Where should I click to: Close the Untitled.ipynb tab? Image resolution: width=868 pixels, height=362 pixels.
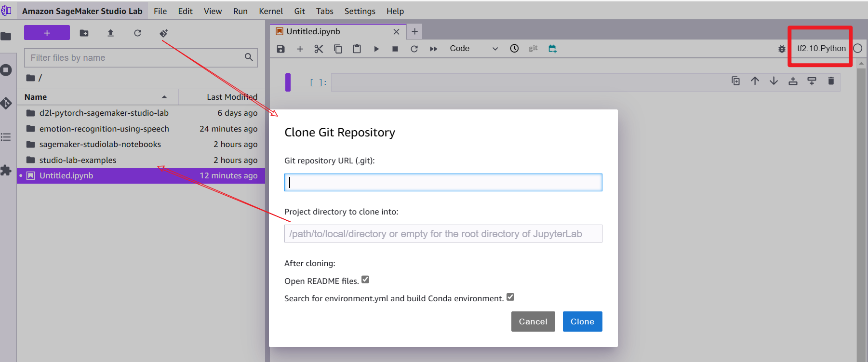(396, 31)
